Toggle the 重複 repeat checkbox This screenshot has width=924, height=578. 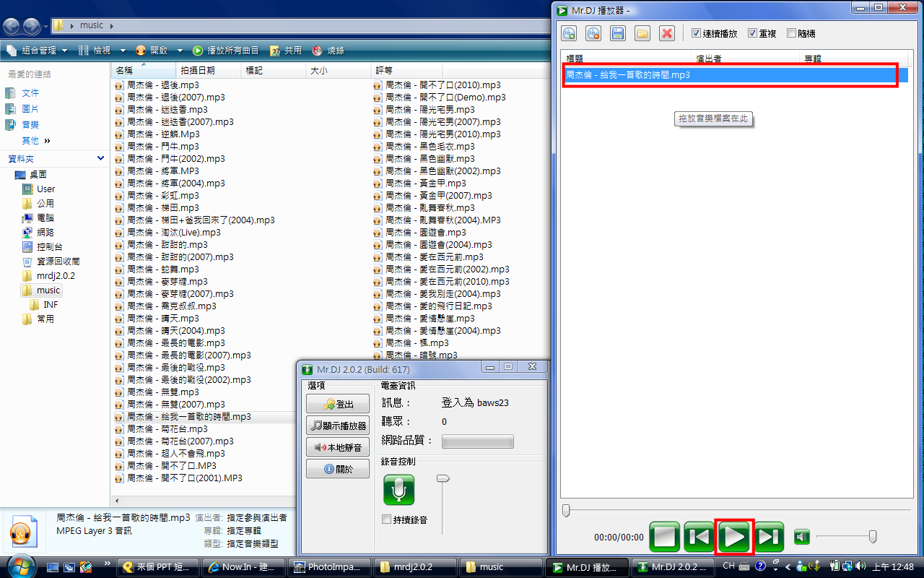tap(752, 33)
